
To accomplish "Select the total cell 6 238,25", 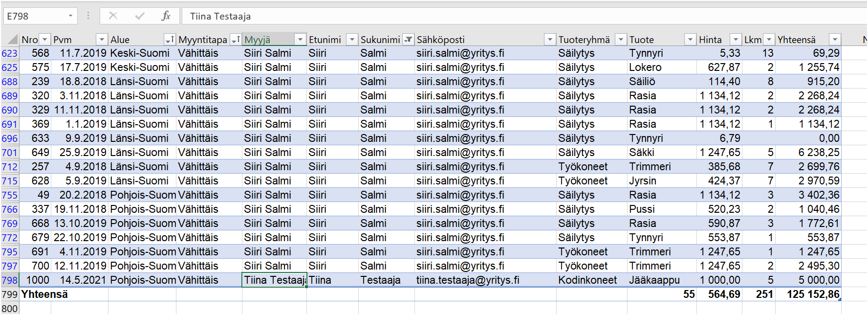I will click(808, 153).
